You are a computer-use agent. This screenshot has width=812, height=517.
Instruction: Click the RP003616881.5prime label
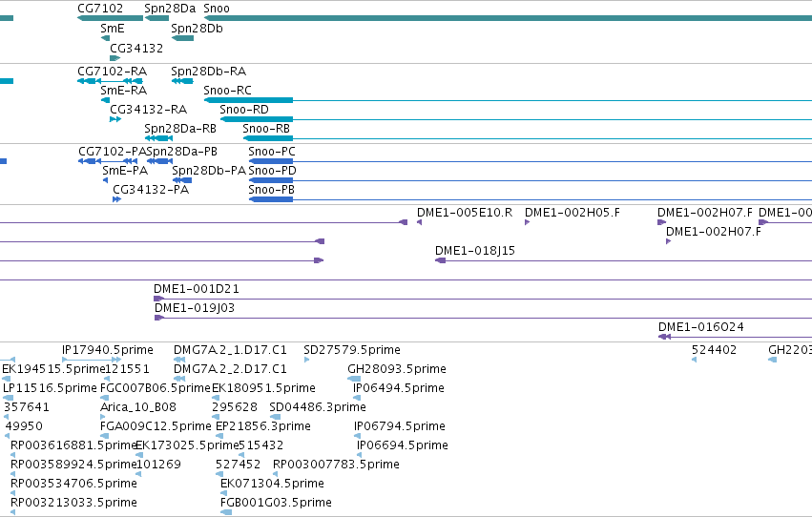(73, 446)
